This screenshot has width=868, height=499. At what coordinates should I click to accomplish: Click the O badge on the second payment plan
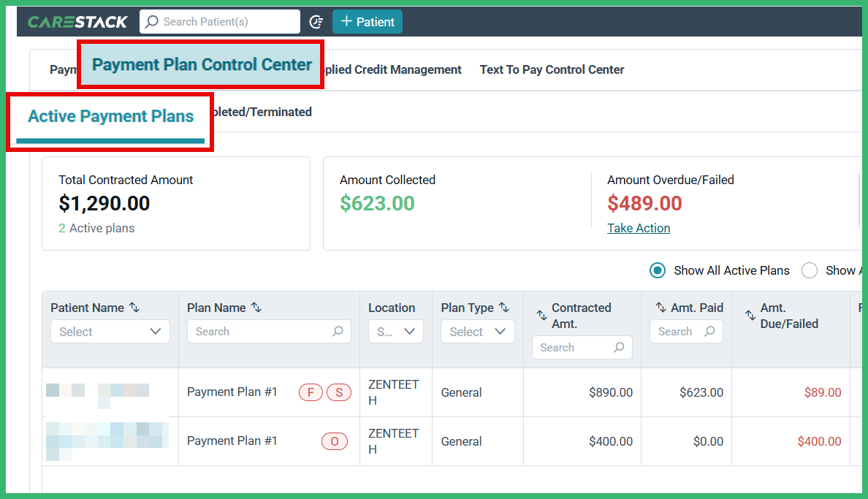(x=335, y=441)
